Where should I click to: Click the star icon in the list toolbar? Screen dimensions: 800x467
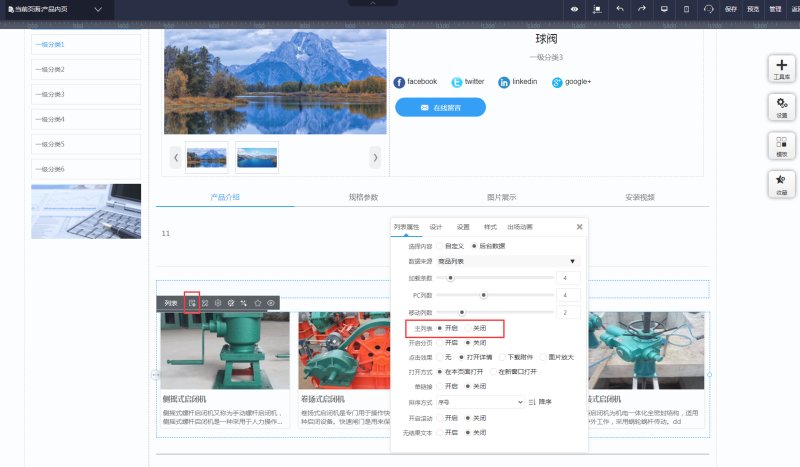tap(257, 302)
